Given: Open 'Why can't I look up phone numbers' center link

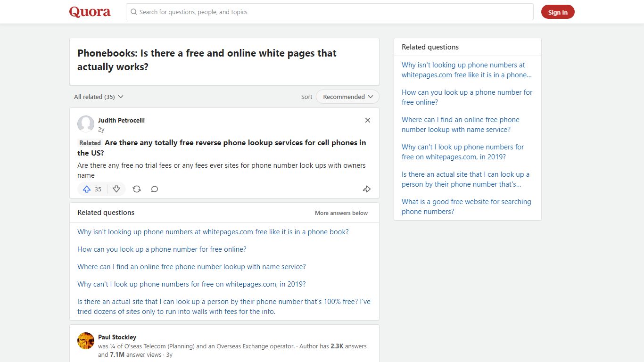Looking at the screenshot, I should point(191,284).
